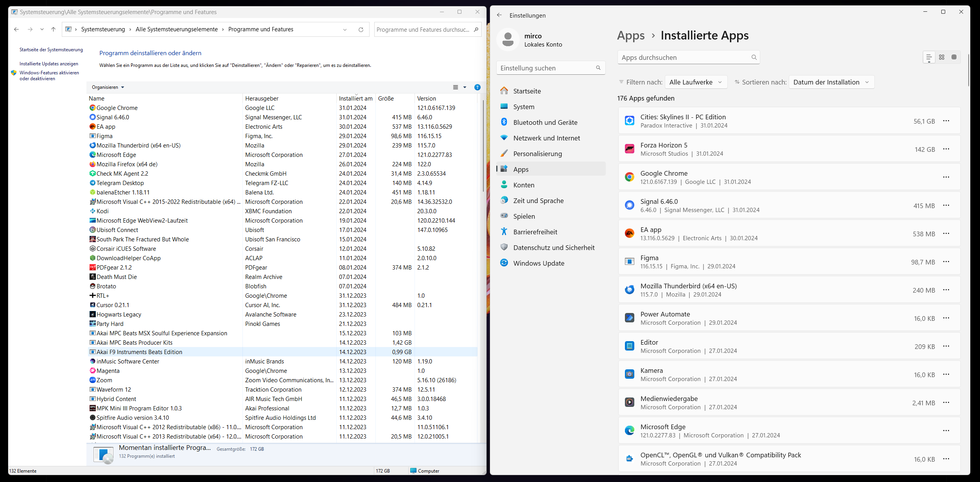Expand address bar history chevron
The height and width of the screenshot is (482, 980).
[x=345, y=30]
